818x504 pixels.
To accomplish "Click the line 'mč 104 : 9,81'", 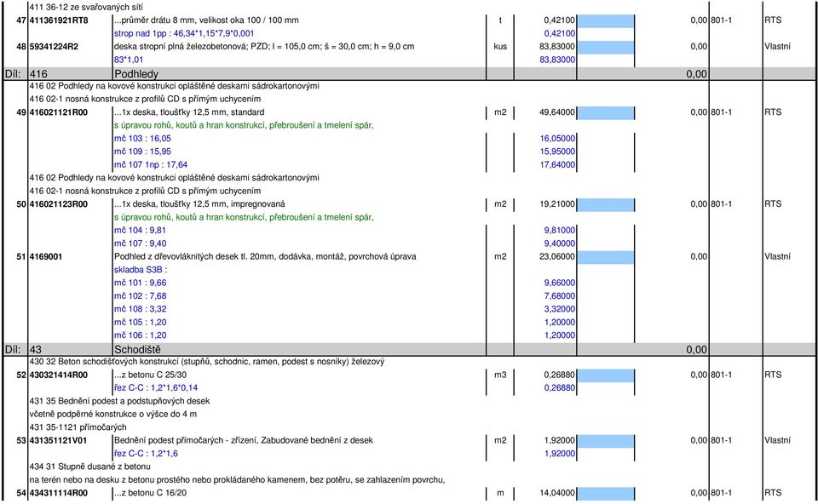I will (x=140, y=230).
